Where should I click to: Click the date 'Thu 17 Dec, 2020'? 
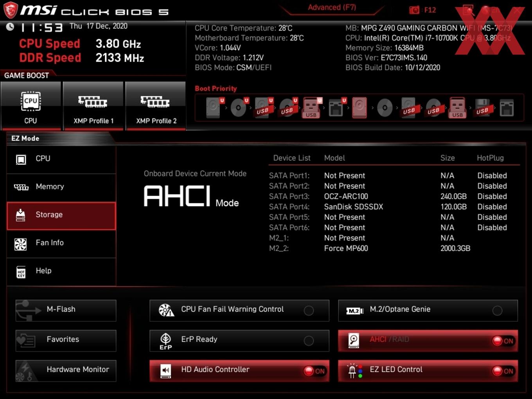pos(99,26)
